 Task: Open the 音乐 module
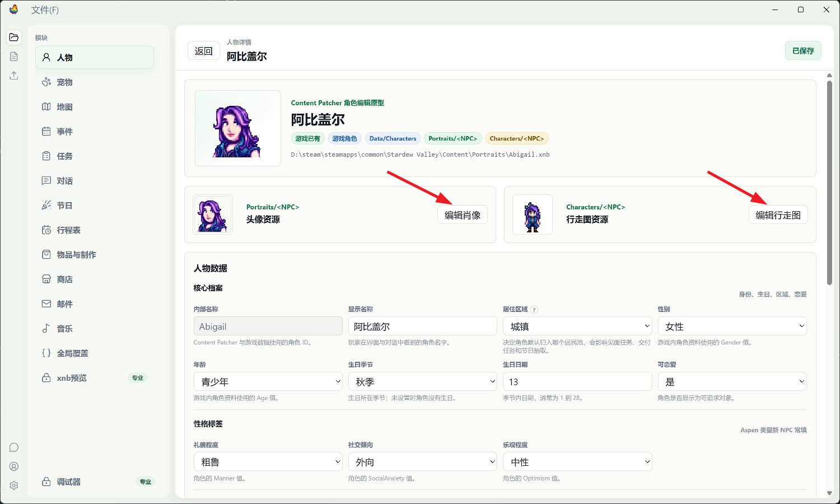[x=95, y=329]
